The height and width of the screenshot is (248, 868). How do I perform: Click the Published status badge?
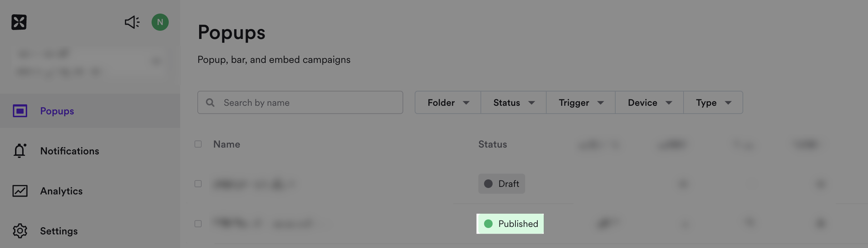(510, 224)
